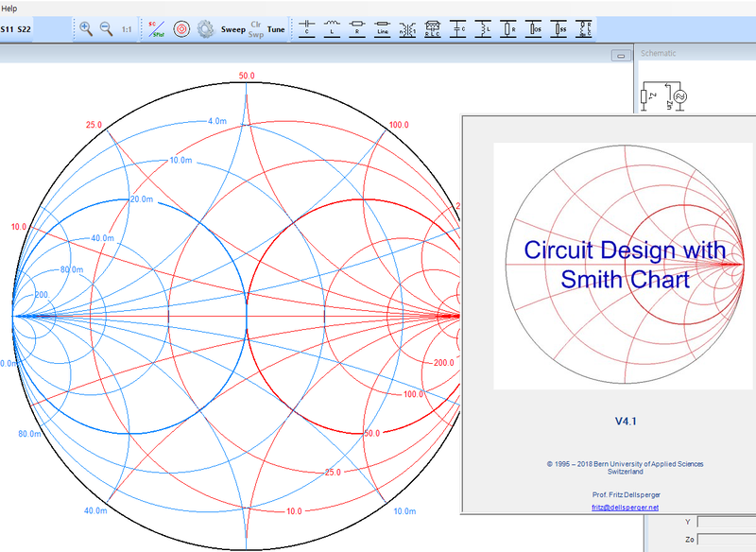Select the S22 toolbar item

[25, 29]
